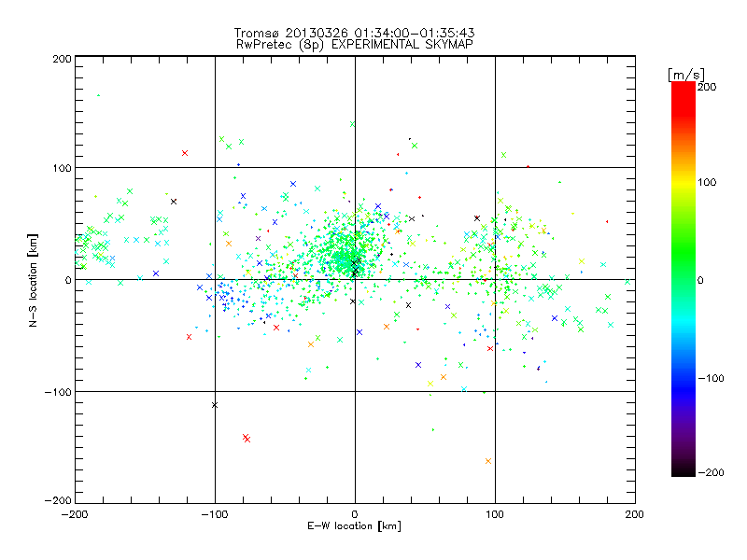Screen dimensions: 747x560
Task: Click the x-axis tick label −100
Action: pyautogui.click(x=215, y=514)
